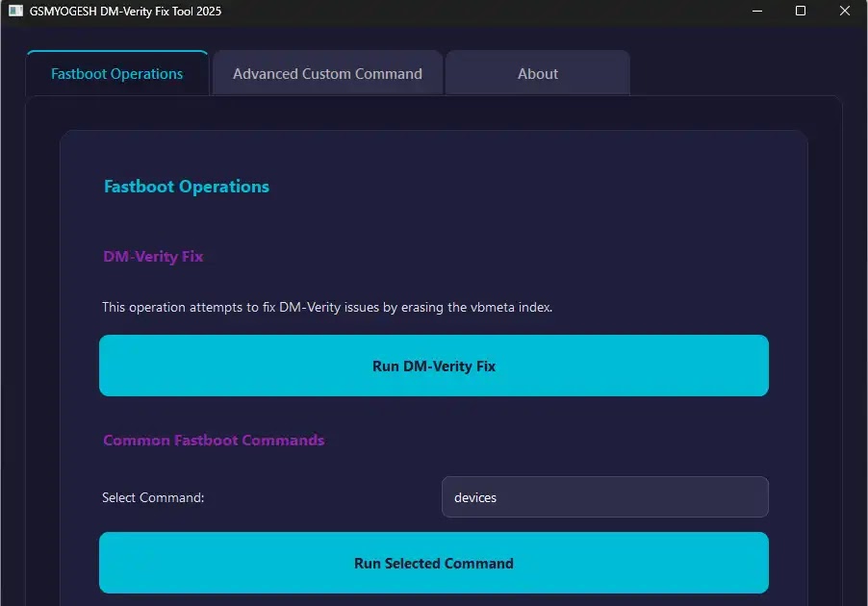
Task: Click the vbmeta index description text
Action: click(327, 307)
